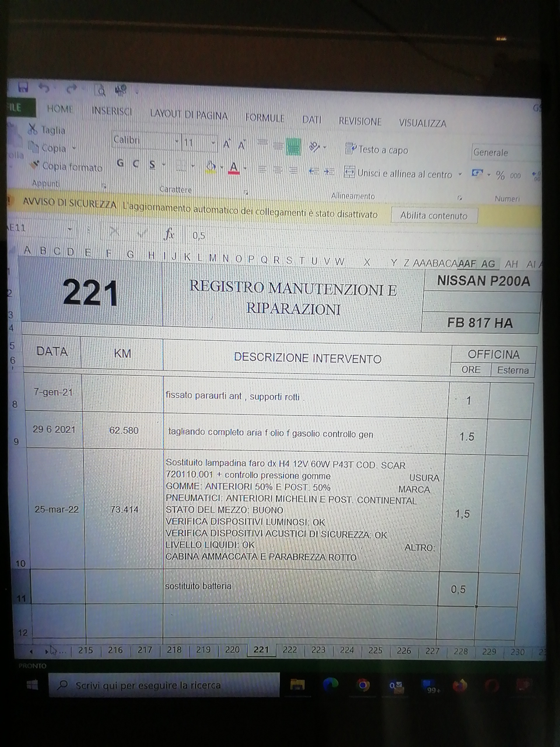The height and width of the screenshot is (747, 560).
Task: Toggle bold G formatting
Action: [120, 163]
